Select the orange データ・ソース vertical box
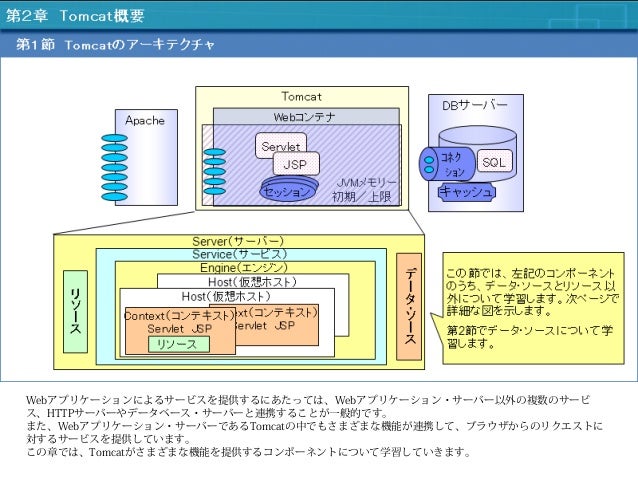 click(x=409, y=307)
